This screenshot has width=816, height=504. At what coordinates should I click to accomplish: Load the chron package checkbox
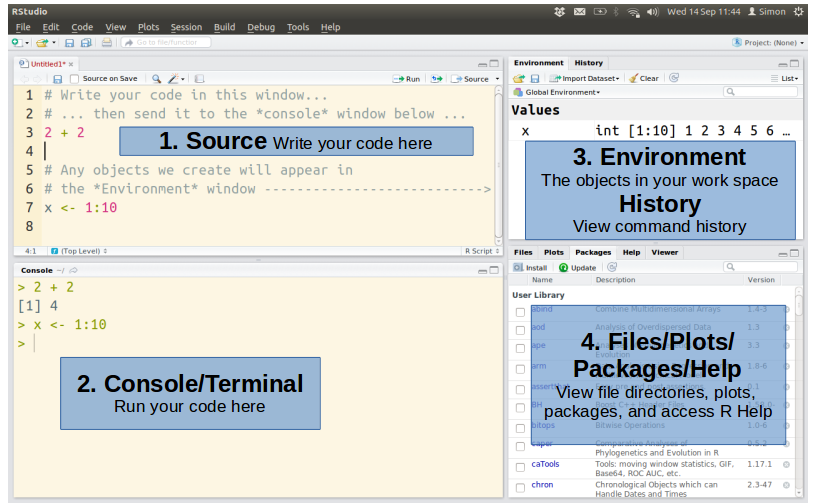[x=520, y=487]
